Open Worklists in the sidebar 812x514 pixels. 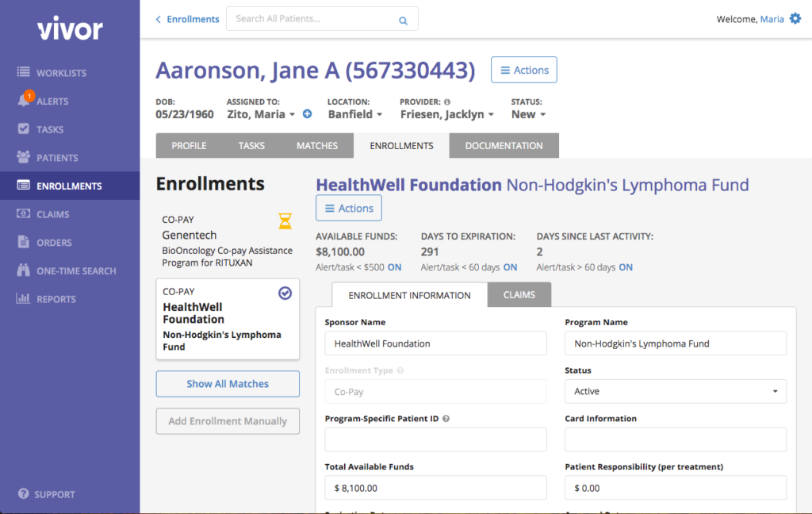70,72
